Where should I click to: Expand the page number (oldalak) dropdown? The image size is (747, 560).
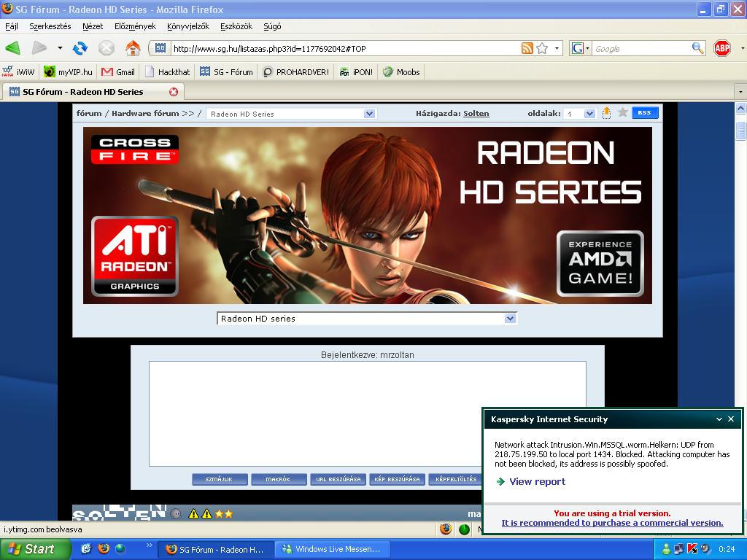coord(589,114)
